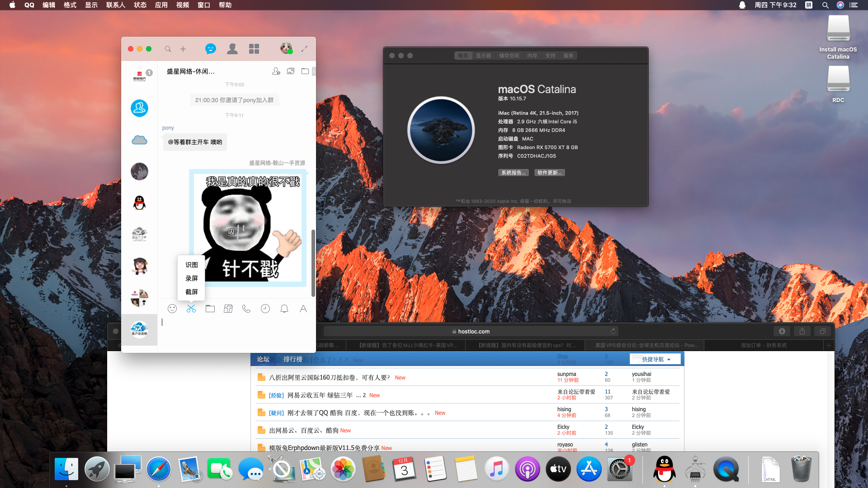Select the RDC drive on desktop
The width and height of the screenshot is (868, 488).
tap(838, 84)
